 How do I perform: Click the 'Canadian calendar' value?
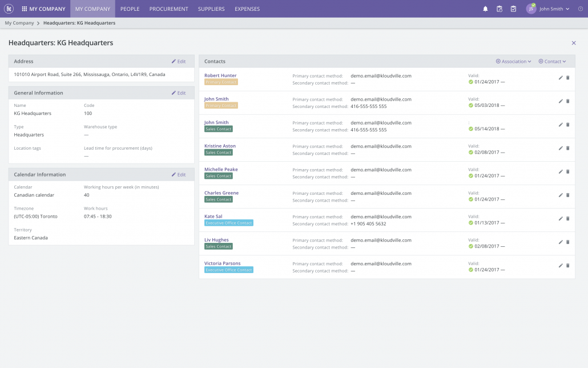coord(34,195)
